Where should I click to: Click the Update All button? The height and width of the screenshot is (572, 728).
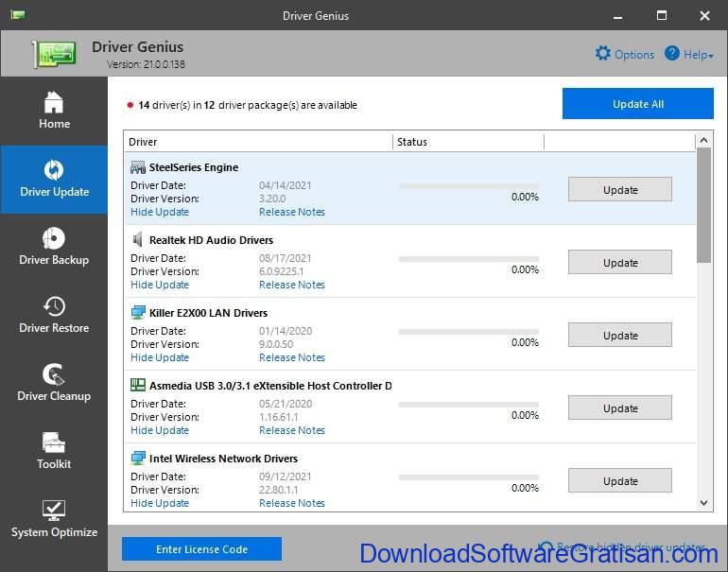[638, 104]
